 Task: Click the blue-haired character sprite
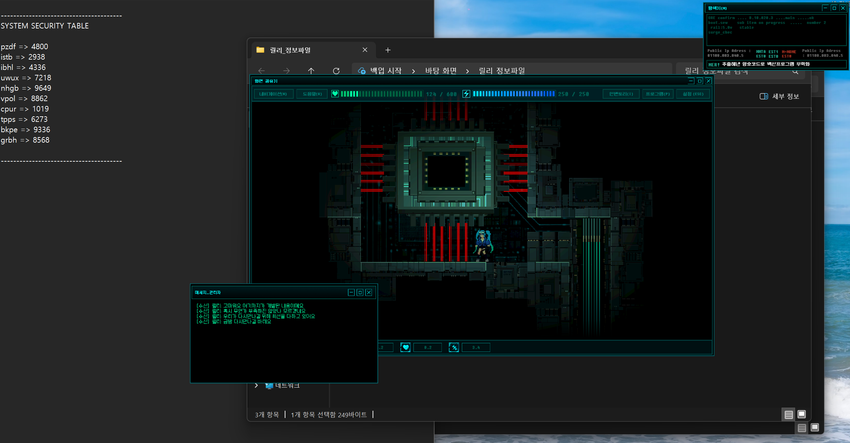tap(482, 245)
